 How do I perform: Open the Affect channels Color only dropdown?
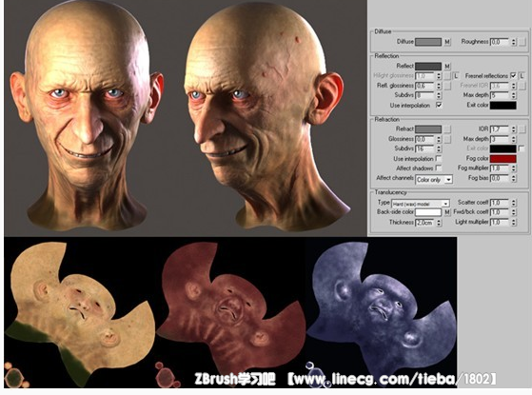coord(434,180)
